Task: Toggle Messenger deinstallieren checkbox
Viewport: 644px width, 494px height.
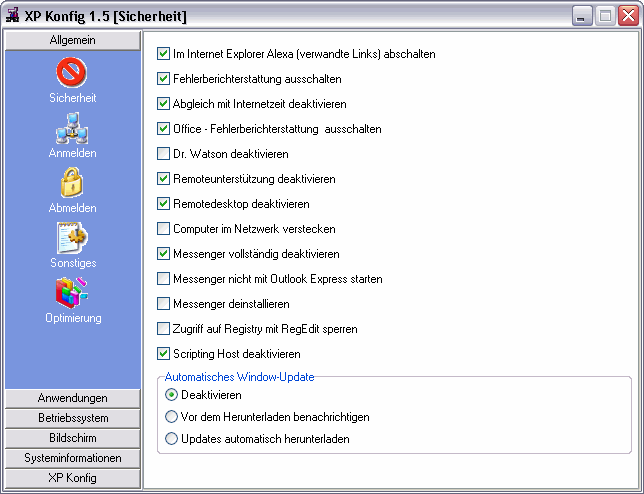Action: click(x=164, y=304)
